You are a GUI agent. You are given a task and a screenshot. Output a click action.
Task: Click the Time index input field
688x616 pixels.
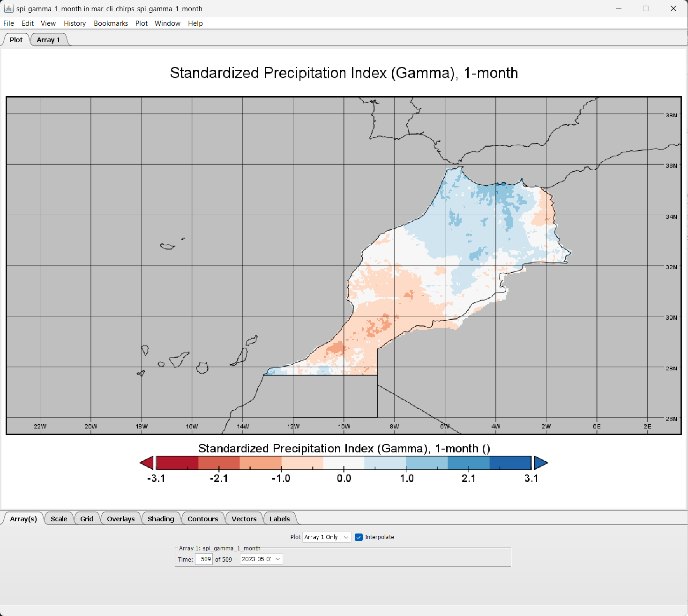click(204, 559)
